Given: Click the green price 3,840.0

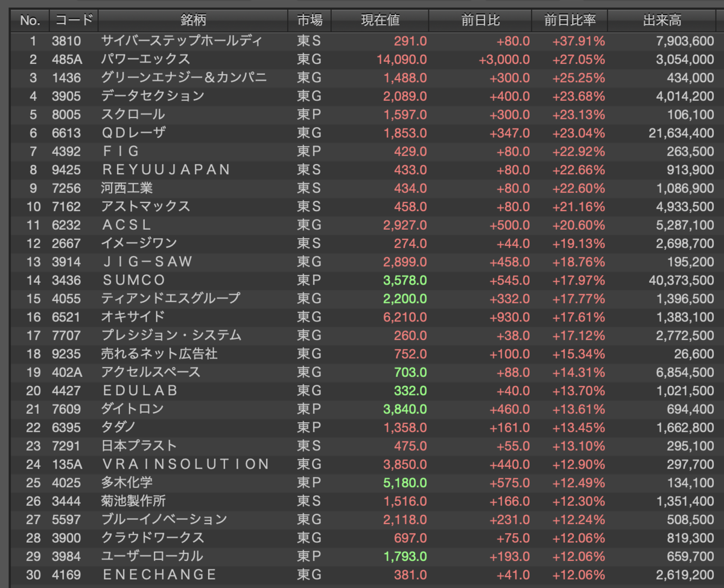Looking at the screenshot, I should 405,409.
